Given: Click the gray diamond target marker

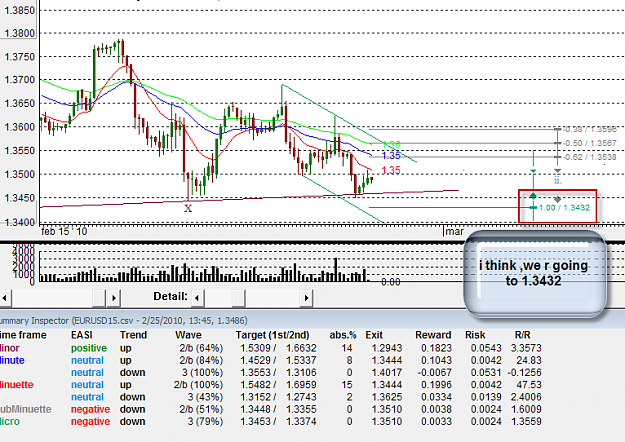Looking at the screenshot, I should pyautogui.click(x=557, y=199).
